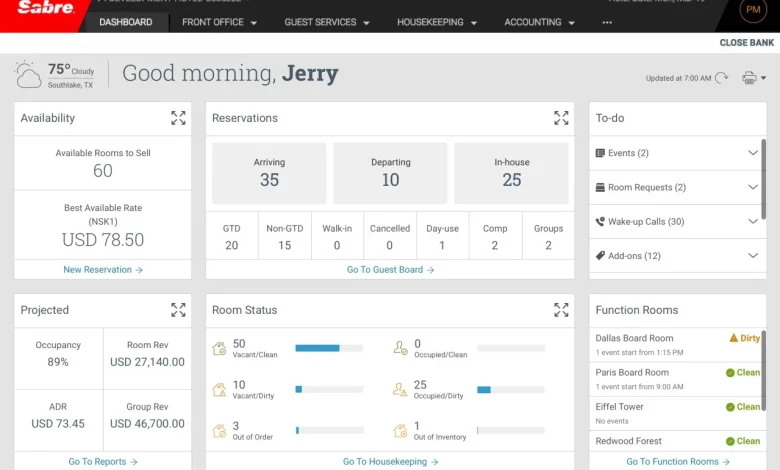This screenshot has width=780, height=470.
Task: Expand the Projected panel to fullscreen
Action: point(178,310)
